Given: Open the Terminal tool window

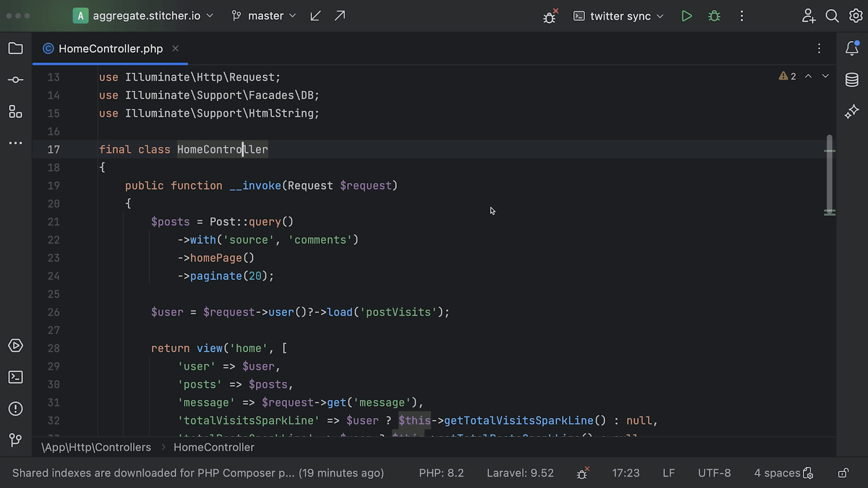Looking at the screenshot, I should pos(15,377).
